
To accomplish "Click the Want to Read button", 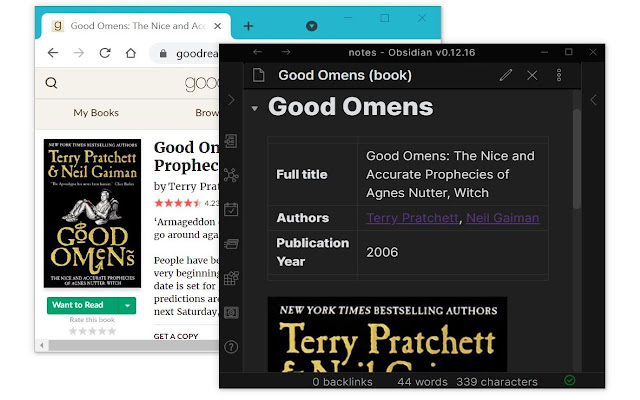I will [78, 305].
